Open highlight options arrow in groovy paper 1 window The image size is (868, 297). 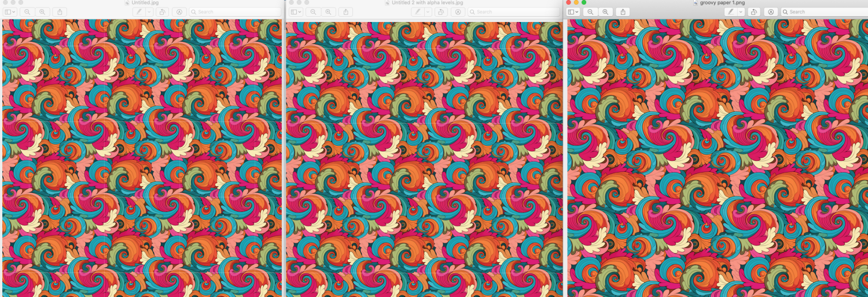click(741, 12)
